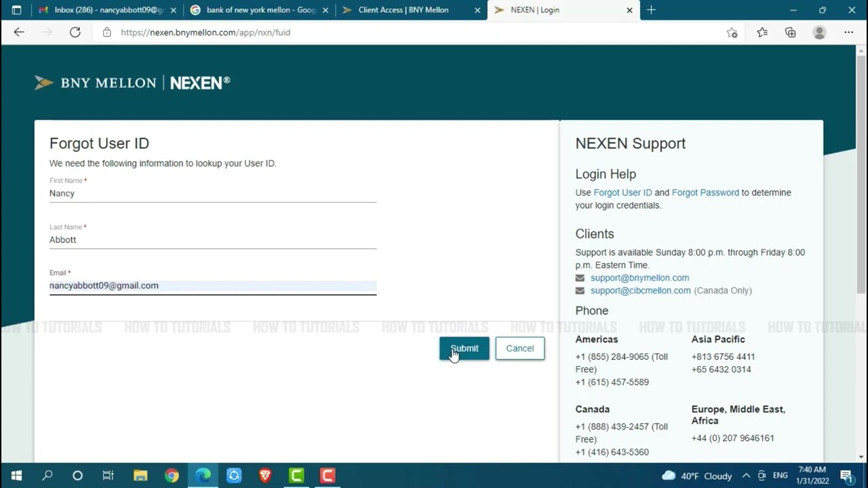
Task: Click ENG language indicator
Action: (781, 476)
